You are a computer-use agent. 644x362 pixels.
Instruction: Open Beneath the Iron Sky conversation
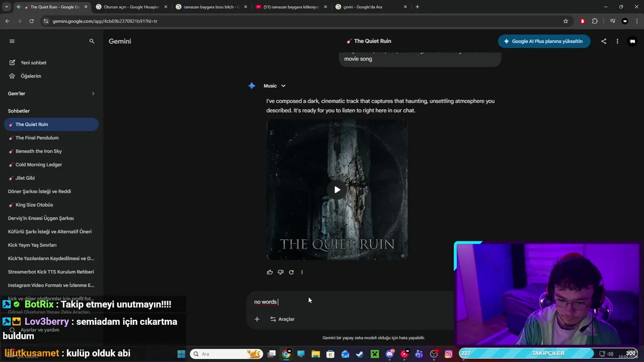coord(51,151)
